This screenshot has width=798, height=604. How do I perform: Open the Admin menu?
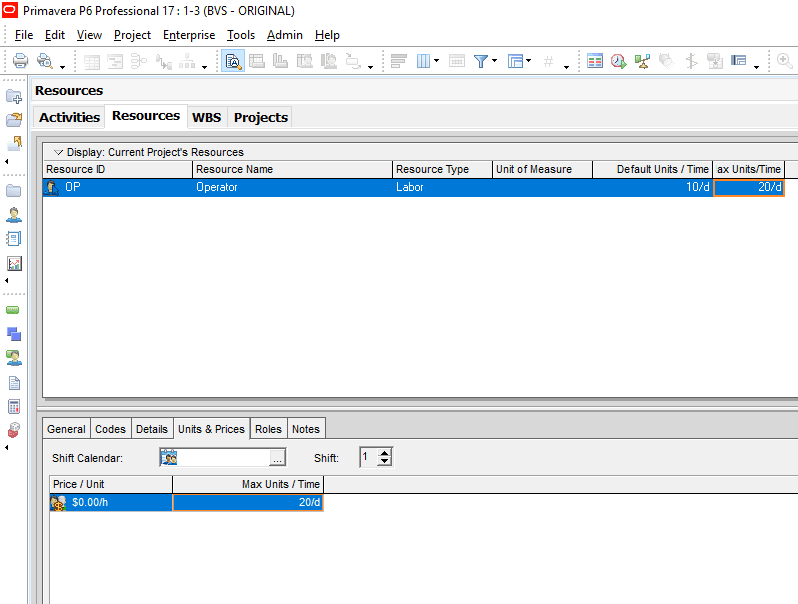[x=284, y=35]
